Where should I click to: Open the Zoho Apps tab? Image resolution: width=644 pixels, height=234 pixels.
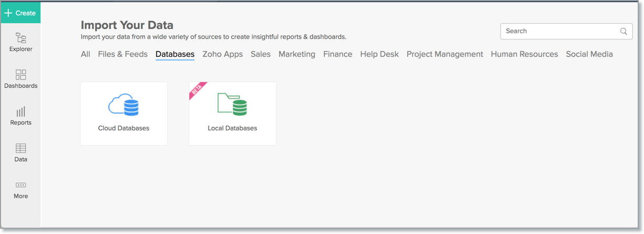[222, 54]
